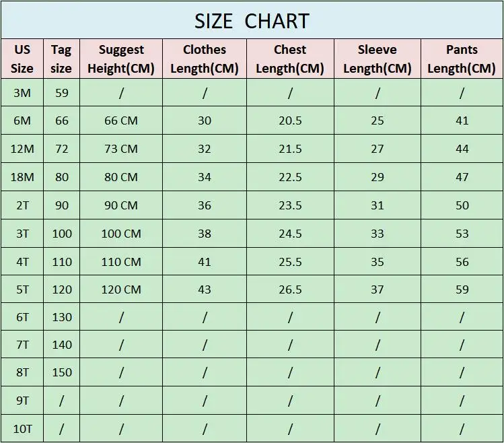Select the Tag size column header

pos(61,59)
